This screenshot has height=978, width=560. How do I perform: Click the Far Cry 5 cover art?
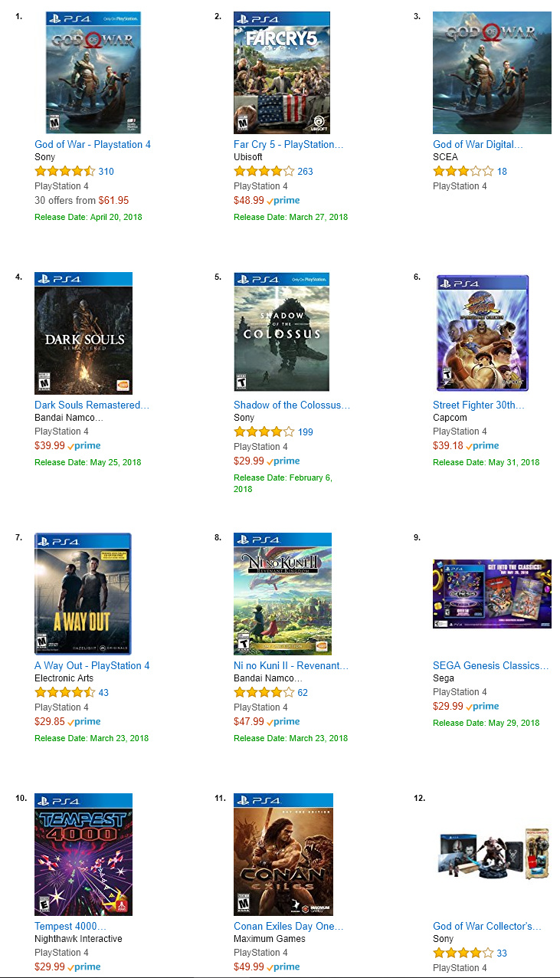point(282,73)
